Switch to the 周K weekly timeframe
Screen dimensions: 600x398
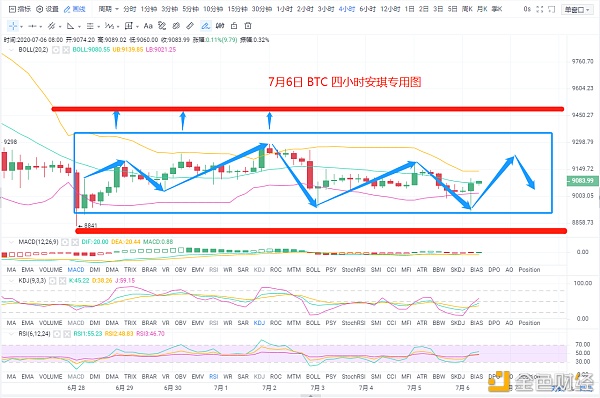[467, 9]
